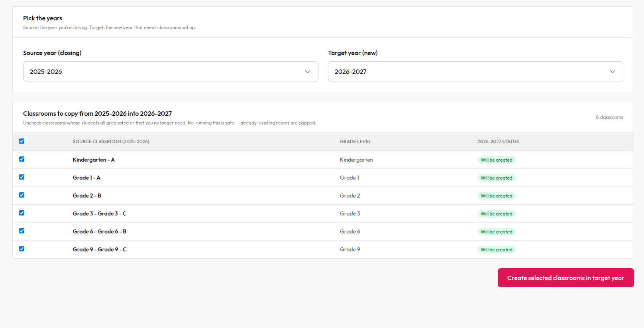This screenshot has height=328, width=644.
Task: Uncheck the Kindergarten - A classroom checkbox
Action: coord(22,159)
